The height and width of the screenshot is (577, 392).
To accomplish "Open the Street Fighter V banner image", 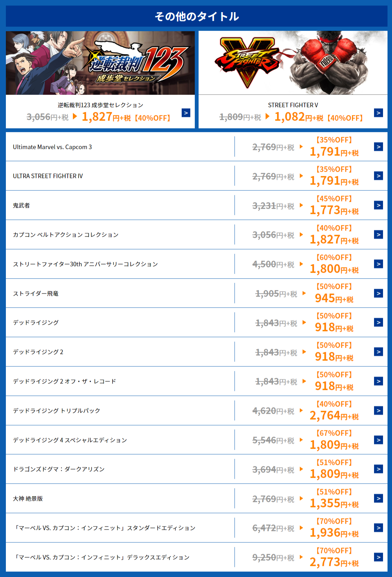I will pyautogui.click(x=293, y=63).
